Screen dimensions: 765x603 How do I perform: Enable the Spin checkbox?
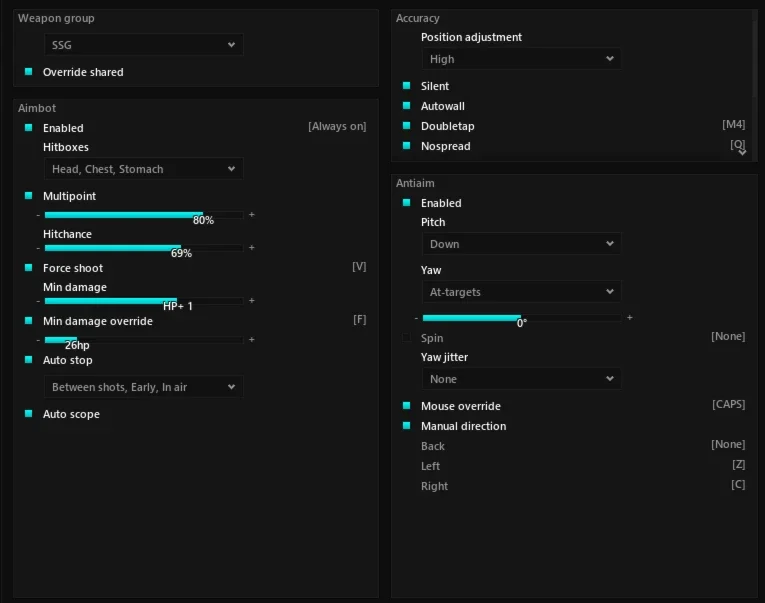(x=406, y=338)
